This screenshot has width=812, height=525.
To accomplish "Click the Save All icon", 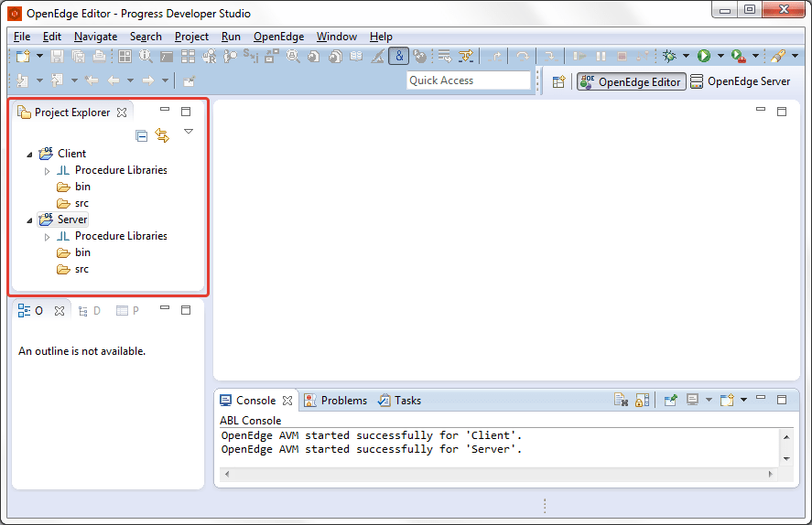I will [x=78, y=56].
